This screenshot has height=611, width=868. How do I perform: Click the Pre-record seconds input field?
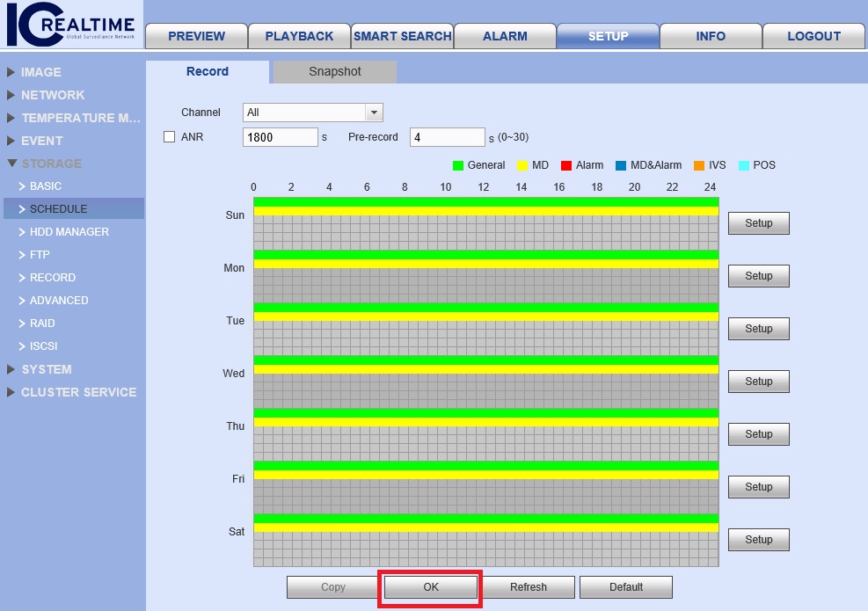[447, 137]
